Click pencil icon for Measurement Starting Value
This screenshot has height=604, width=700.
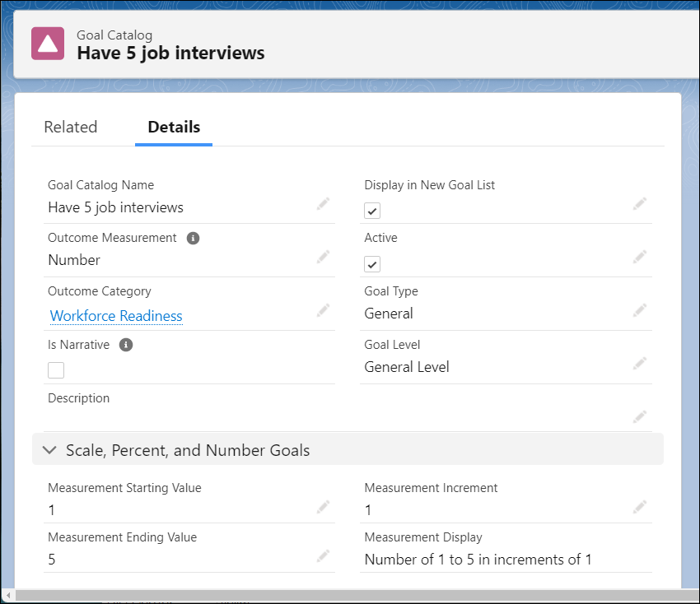(323, 507)
